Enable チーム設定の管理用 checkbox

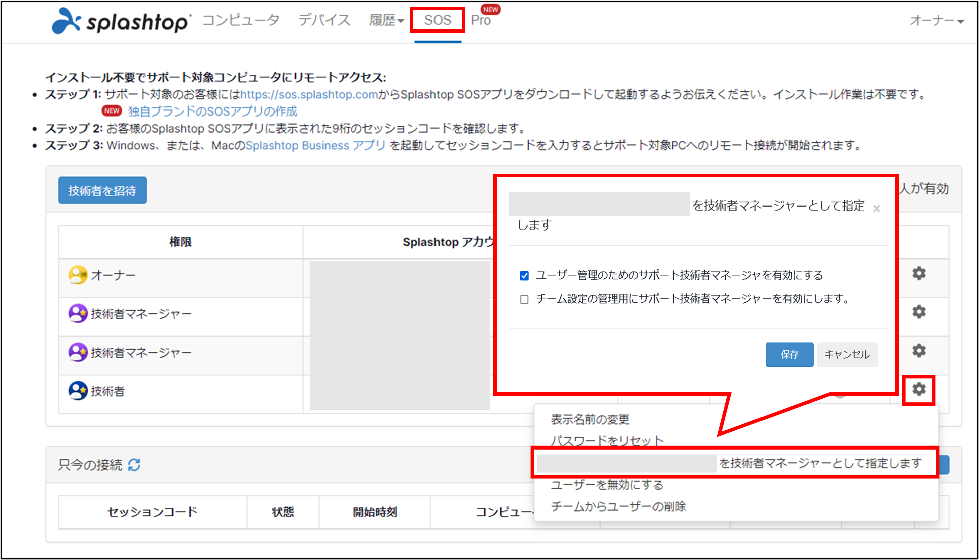pyautogui.click(x=524, y=300)
